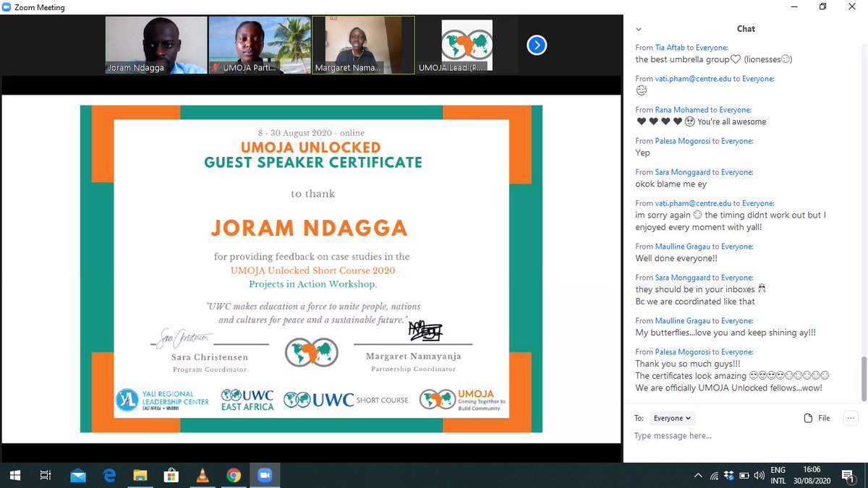Click the UWC East Africa logo
The width and height of the screenshot is (868, 488).
tap(247, 400)
